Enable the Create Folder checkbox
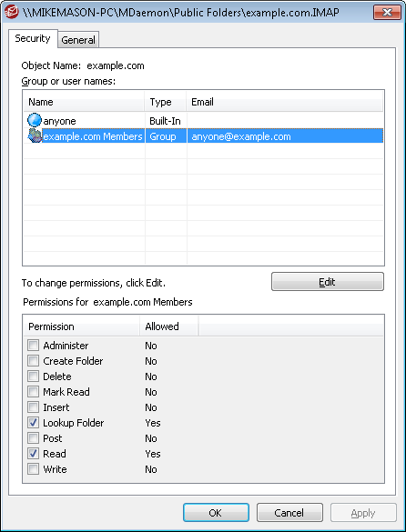The width and height of the screenshot is (406, 532). point(34,361)
